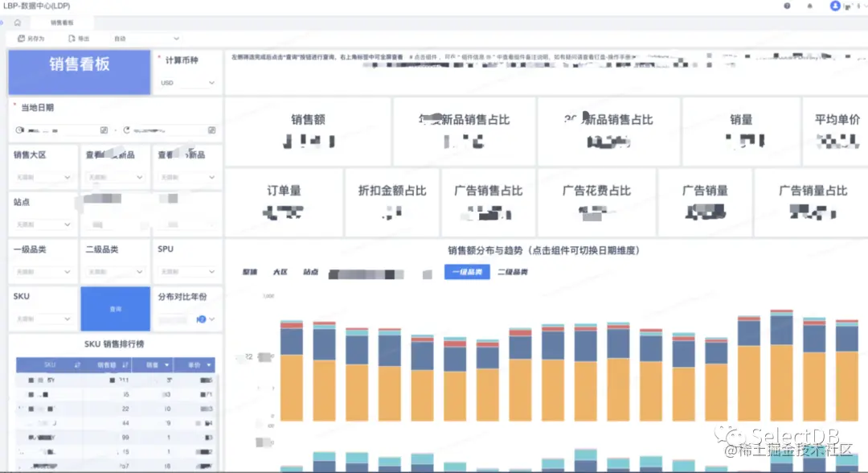Click the 折扣金额占比 metric card
Viewport: 868px width, 473px height.
[392, 203]
